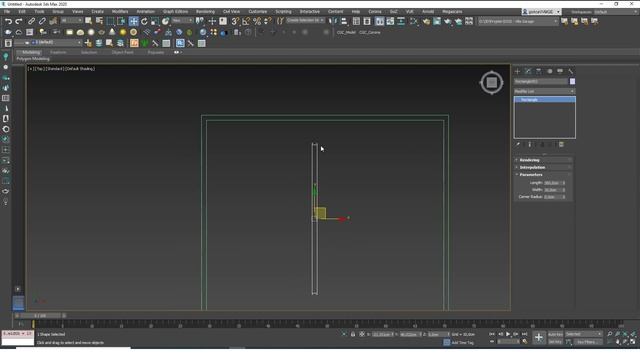Toggle the 3D Snaps icon
This screenshot has width=640, height=360.
pyautogui.click(x=235, y=21)
